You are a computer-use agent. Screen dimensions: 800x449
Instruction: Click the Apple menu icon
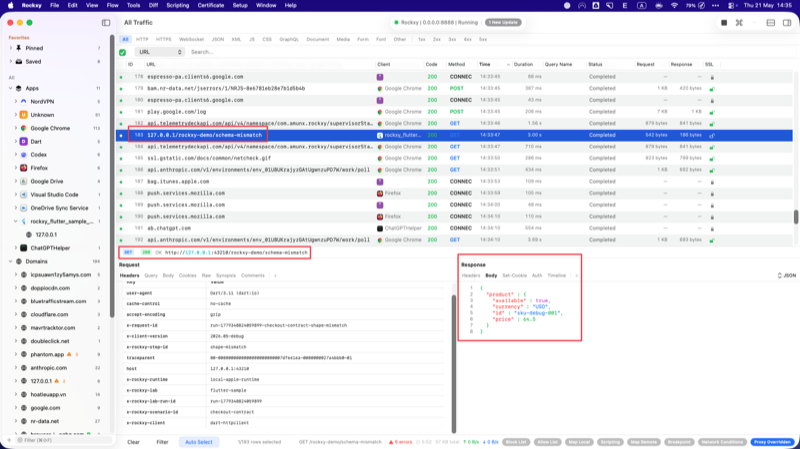(10, 5)
